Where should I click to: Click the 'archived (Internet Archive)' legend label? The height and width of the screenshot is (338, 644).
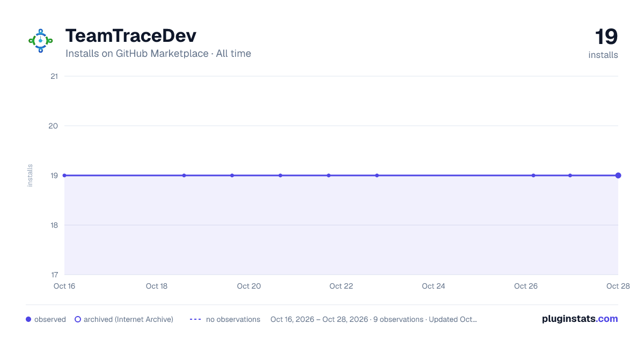128,319
